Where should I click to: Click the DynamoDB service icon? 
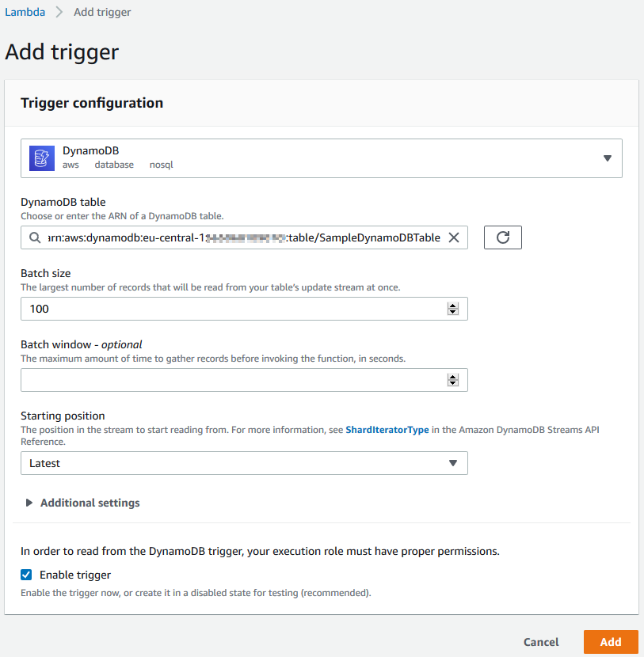[x=41, y=158]
